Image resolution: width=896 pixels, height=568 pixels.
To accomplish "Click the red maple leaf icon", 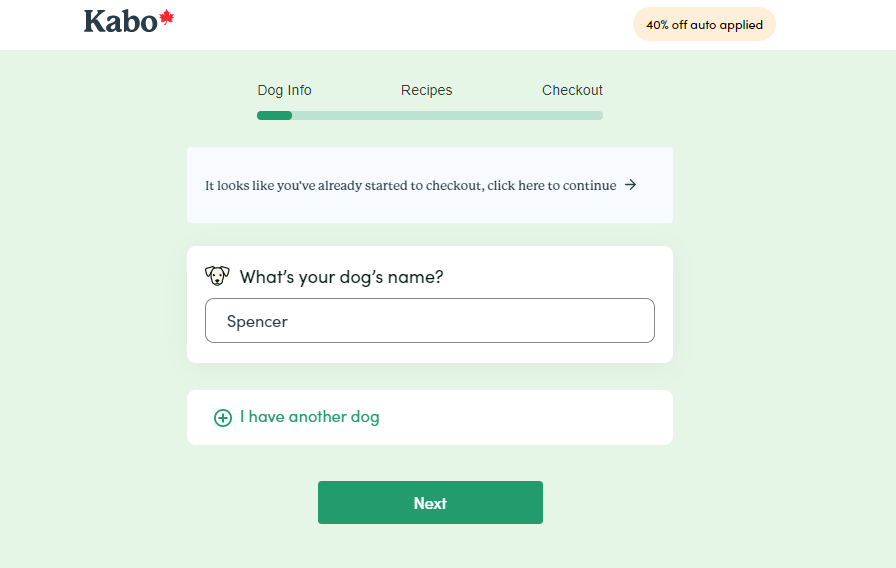I will click(x=167, y=18).
